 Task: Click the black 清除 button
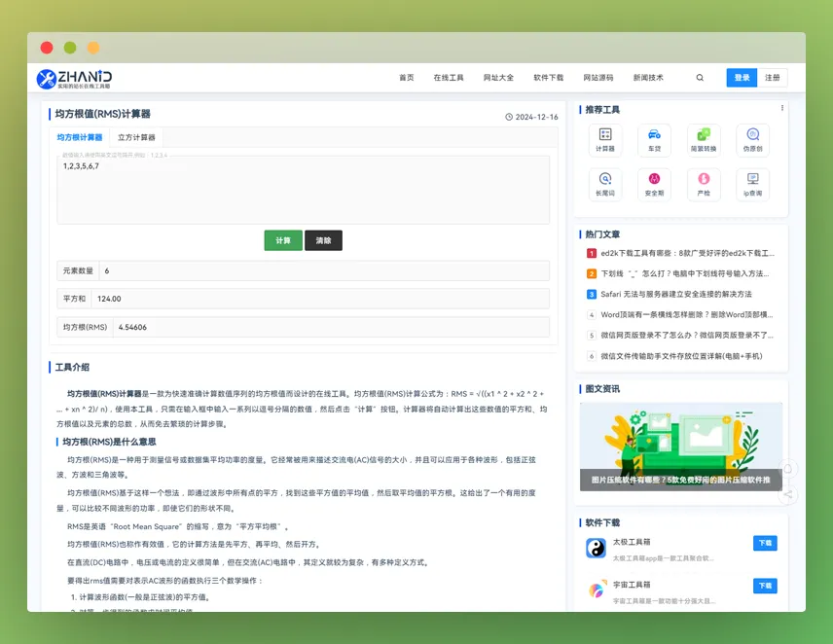(323, 240)
